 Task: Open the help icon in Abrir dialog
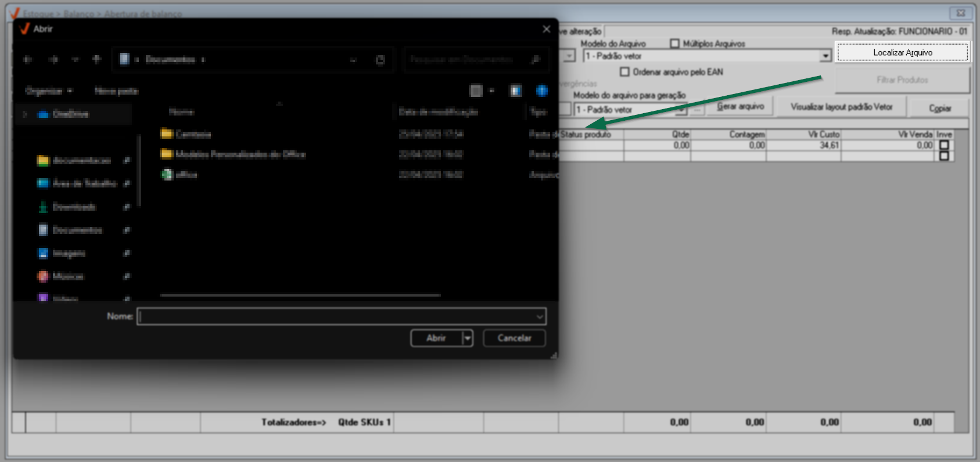click(x=541, y=91)
